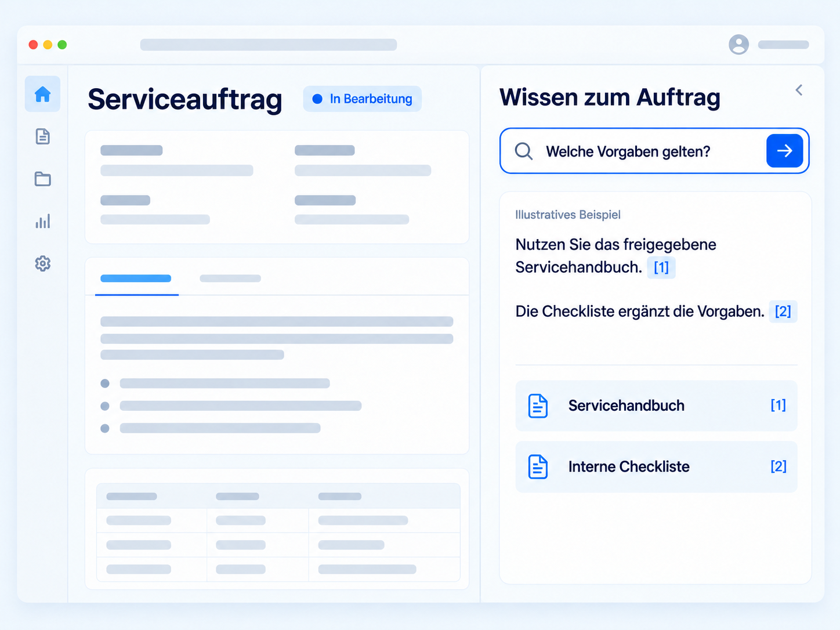
Task: Click the Interne Checkliste document icon
Action: [x=538, y=466]
